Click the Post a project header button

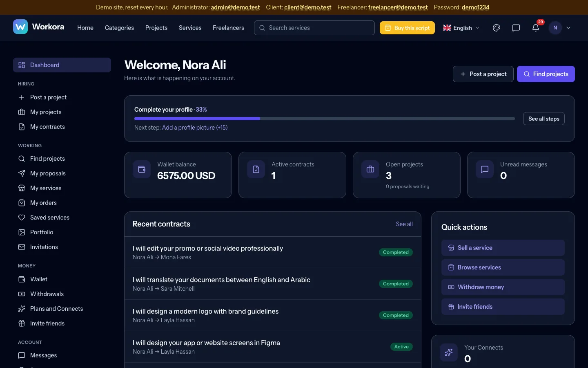point(483,74)
